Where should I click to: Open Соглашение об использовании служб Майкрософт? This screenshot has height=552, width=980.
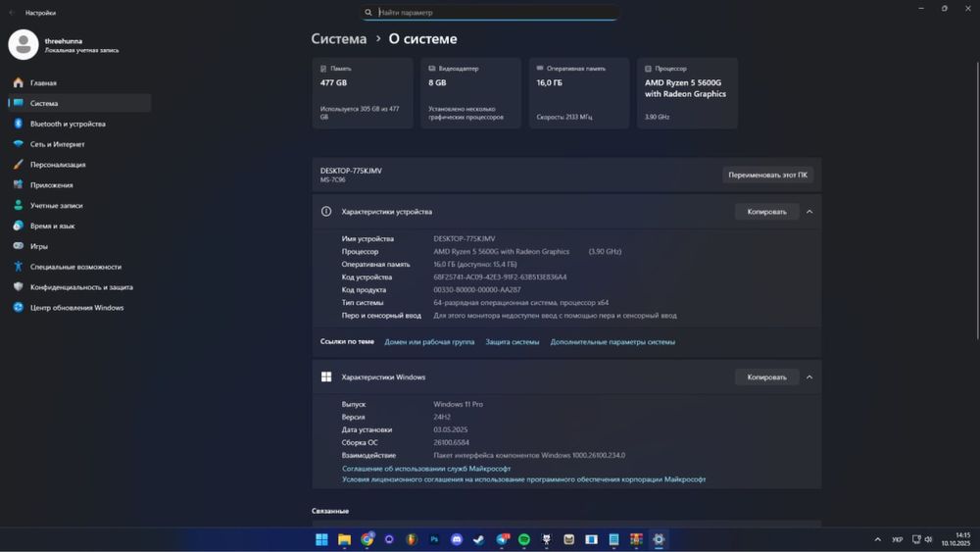[x=426, y=469]
